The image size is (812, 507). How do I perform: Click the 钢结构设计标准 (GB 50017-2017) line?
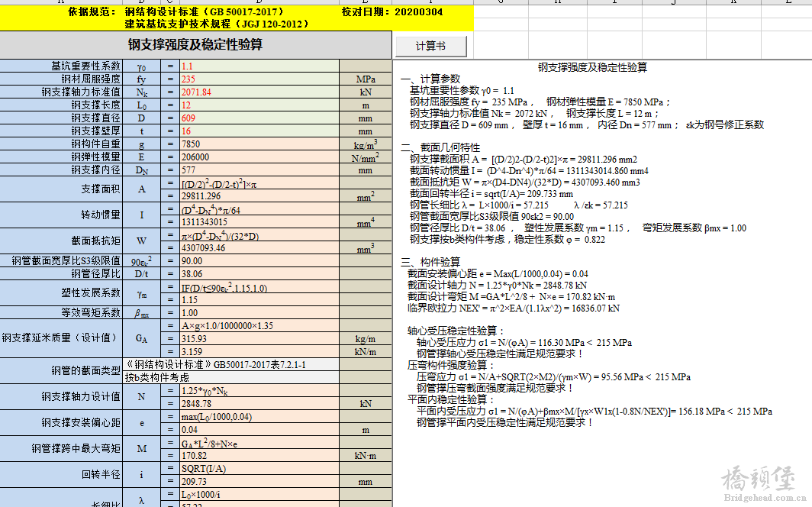click(204, 12)
